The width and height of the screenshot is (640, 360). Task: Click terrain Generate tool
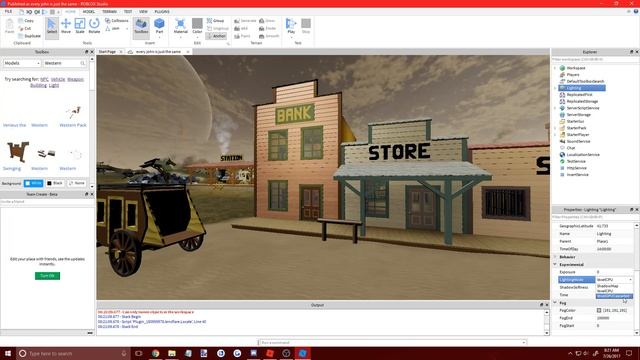coord(245,20)
